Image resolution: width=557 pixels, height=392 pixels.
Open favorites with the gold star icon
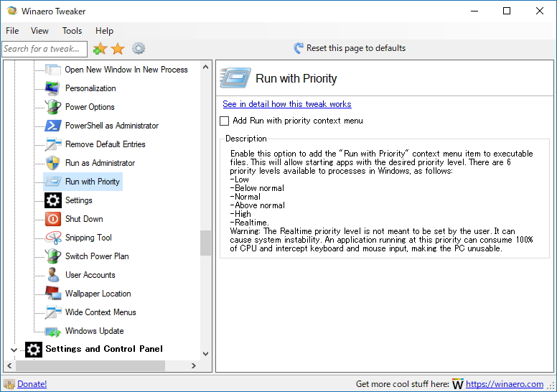[x=118, y=48]
